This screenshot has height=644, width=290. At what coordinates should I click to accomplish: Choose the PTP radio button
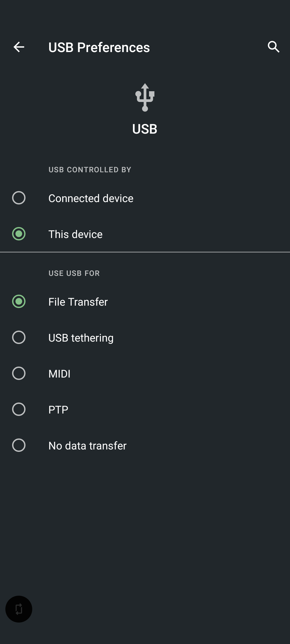[19, 409]
